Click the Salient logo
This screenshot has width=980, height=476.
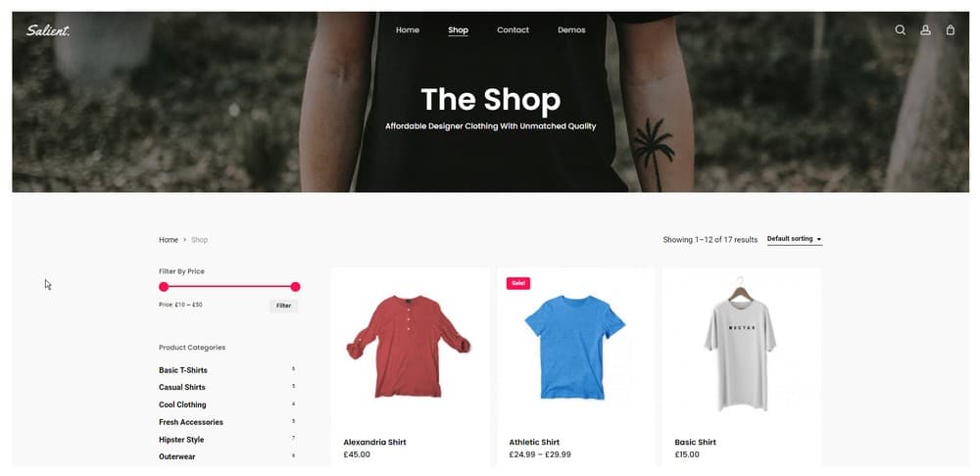tap(48, 30)
